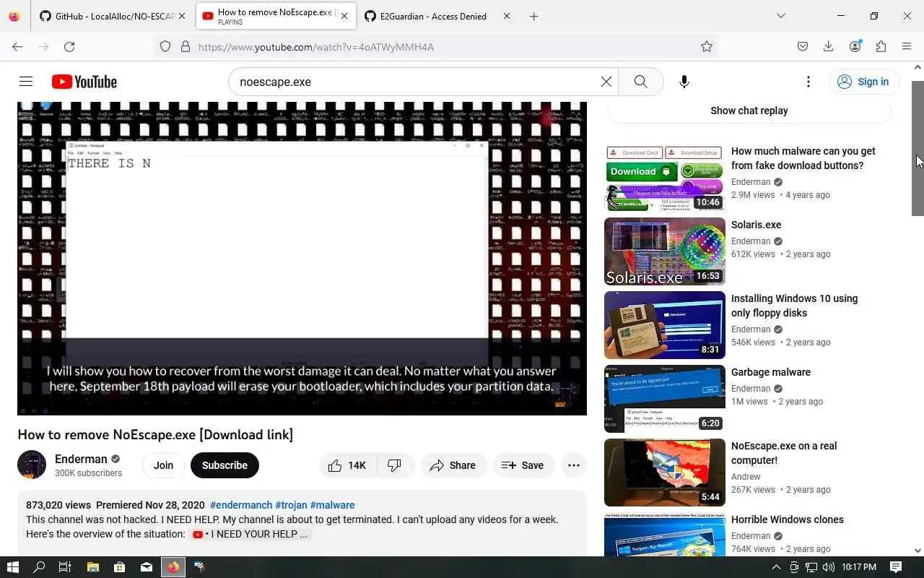
Task: Open Installing Windows 10 floppy disks title
Action: pos(794,306)
